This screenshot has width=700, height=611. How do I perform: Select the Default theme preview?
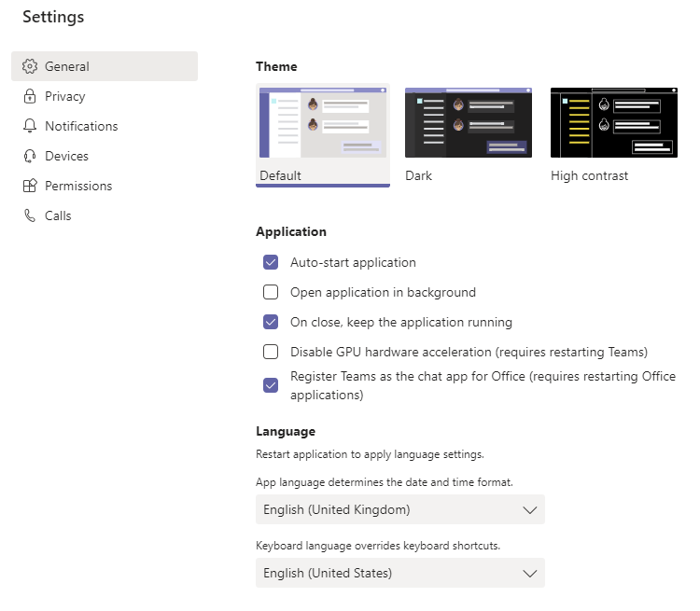(x=322, y=123)
